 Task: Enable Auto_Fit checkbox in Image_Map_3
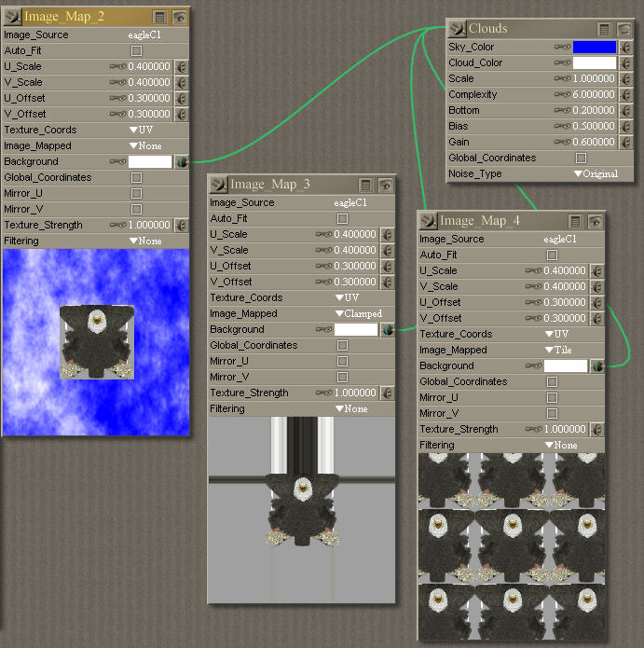[342, 218]
